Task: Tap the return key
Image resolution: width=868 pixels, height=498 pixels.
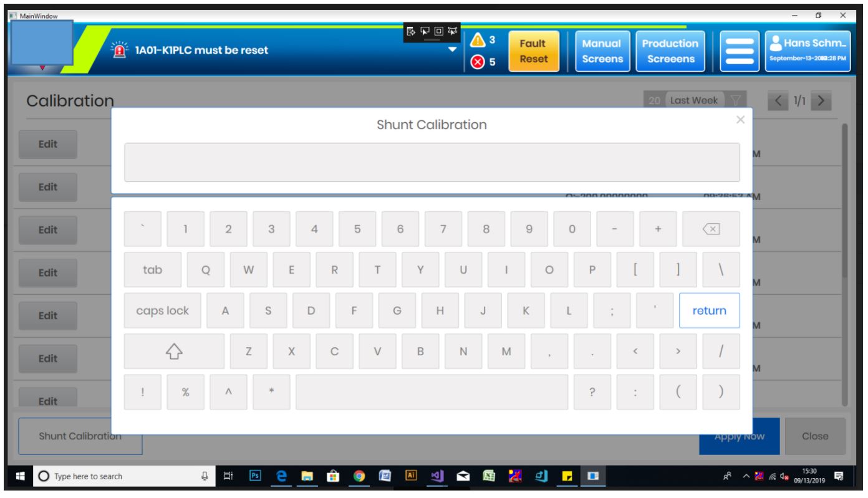Action: pyautogui.click(x=709, y=310)
